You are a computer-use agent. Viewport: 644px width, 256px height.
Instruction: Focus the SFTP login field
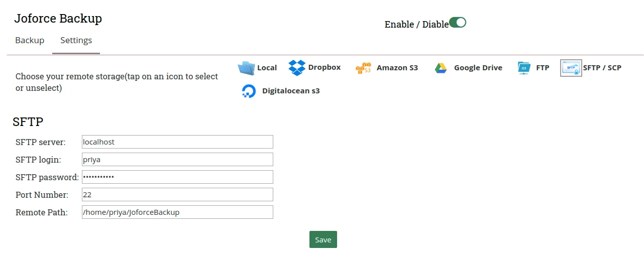click(x=177, y=159)
